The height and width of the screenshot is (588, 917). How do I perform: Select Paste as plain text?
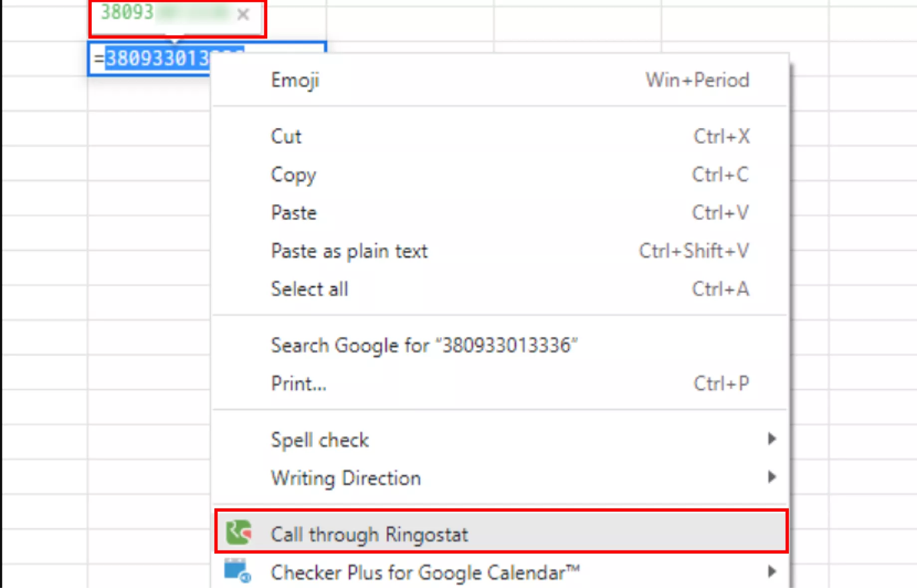pos(500,251)
